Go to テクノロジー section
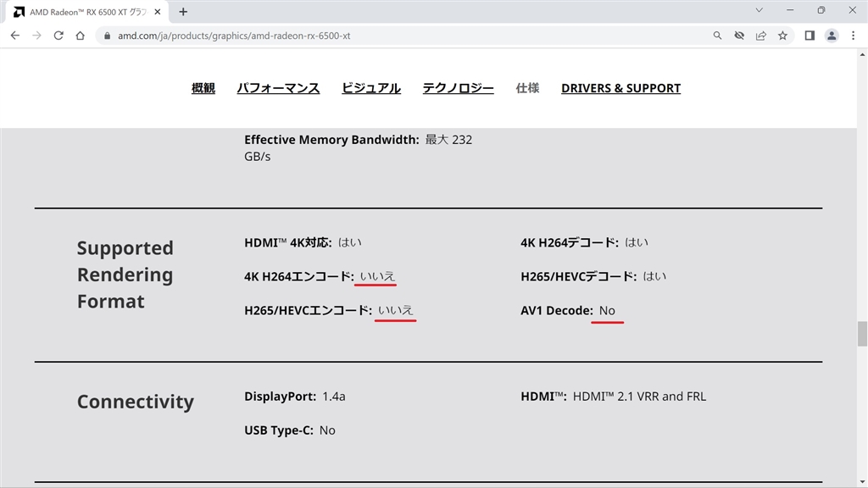This screenshot has width=868, height=488. pos(459,88)
